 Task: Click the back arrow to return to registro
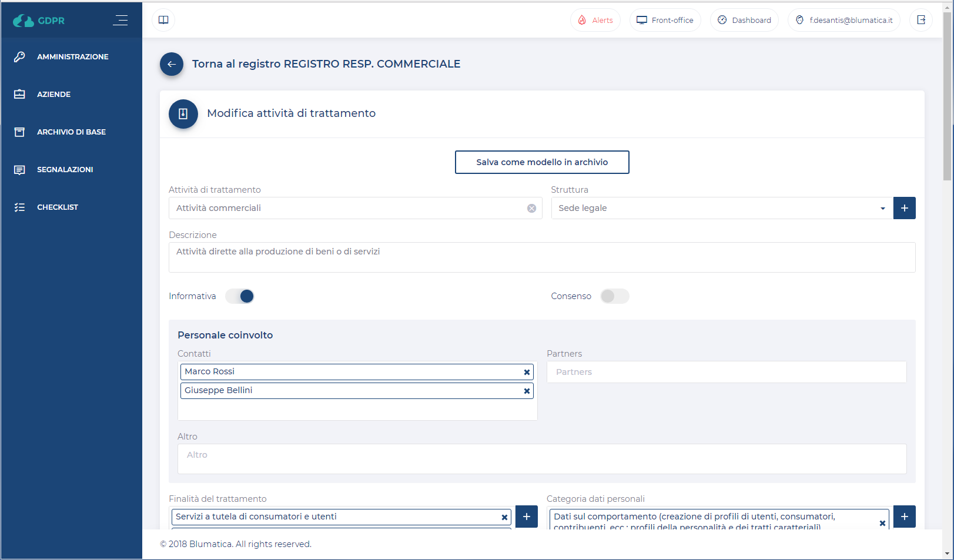pyautogui.click(x=172, y=64)
